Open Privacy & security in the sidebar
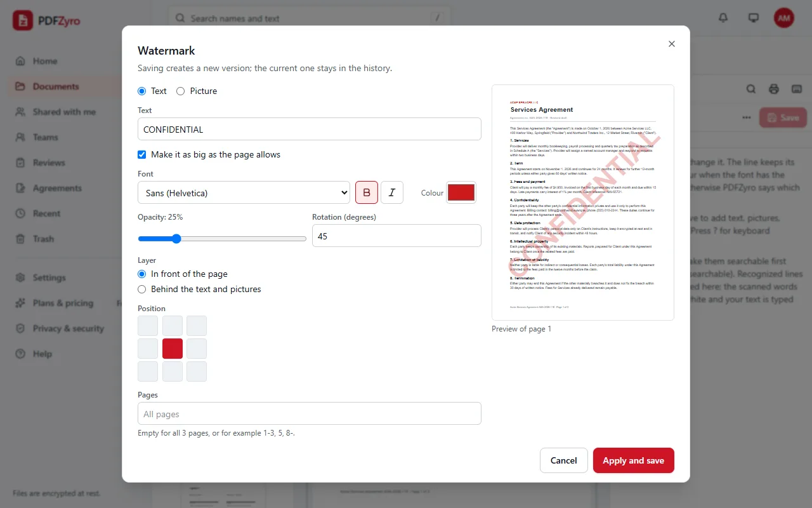 click(x=66, y=328)
